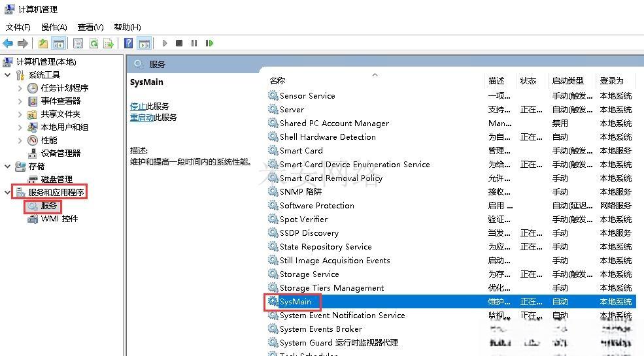Select Shared PC Account Manager service
The image size is (644, 356).
click(451, 123)
